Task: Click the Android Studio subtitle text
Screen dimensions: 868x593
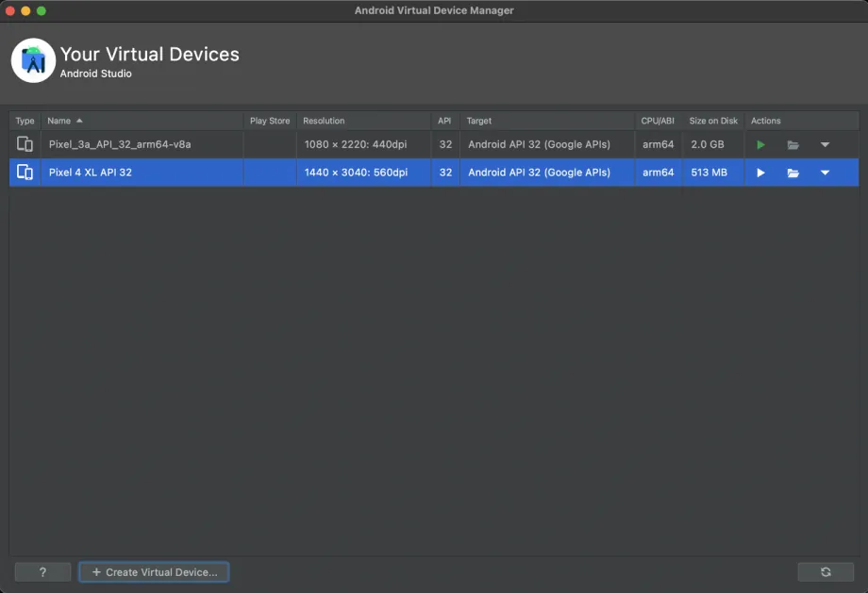Action: (96, 74)
